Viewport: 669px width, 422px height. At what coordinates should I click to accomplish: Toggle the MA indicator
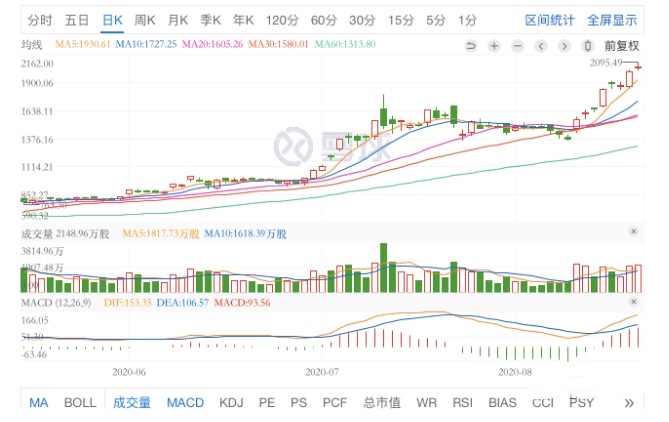tap(38, 403)
